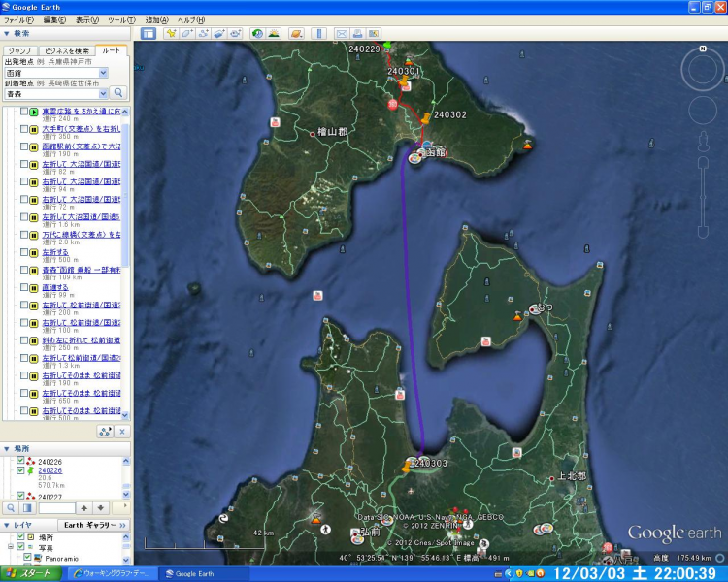Click the look-around compass ring

(x=703, y=69)
